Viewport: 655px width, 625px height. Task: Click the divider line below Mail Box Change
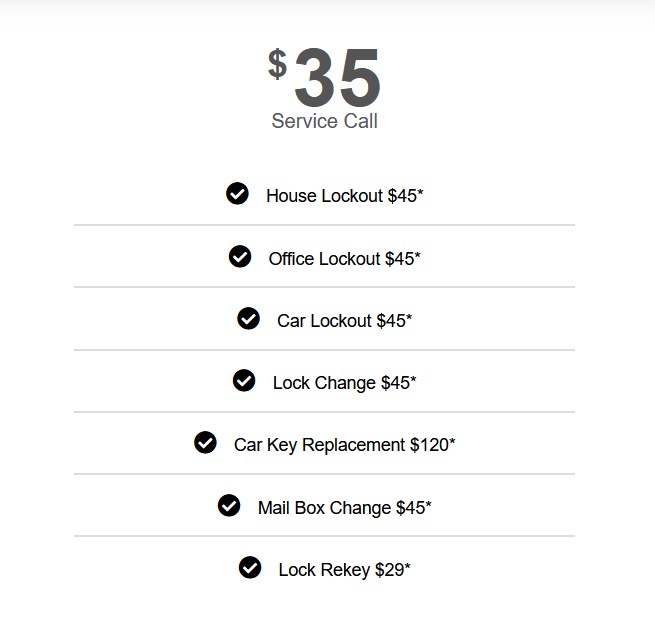pos(324,536)
